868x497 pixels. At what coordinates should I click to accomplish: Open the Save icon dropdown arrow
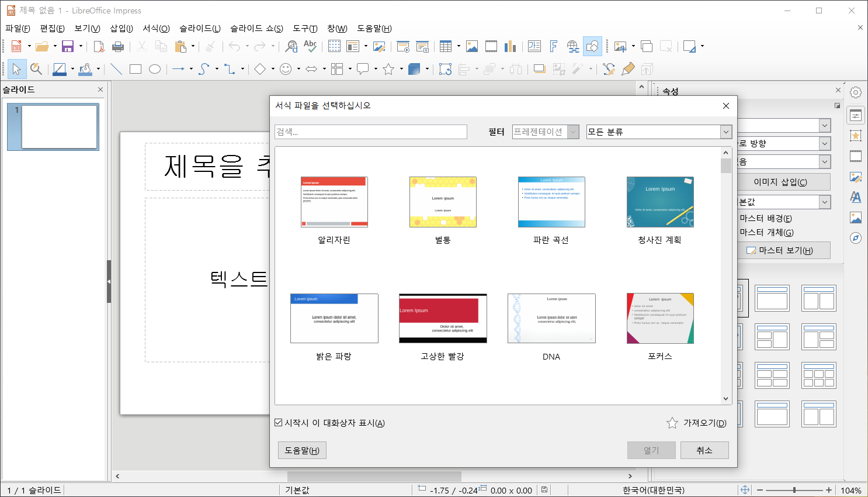click(x=81, y=46)
